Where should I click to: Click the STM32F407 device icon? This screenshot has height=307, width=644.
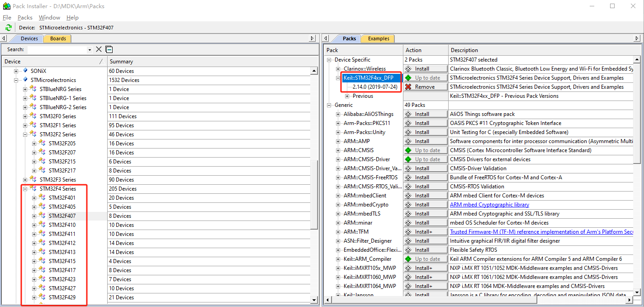coord(42,216)
